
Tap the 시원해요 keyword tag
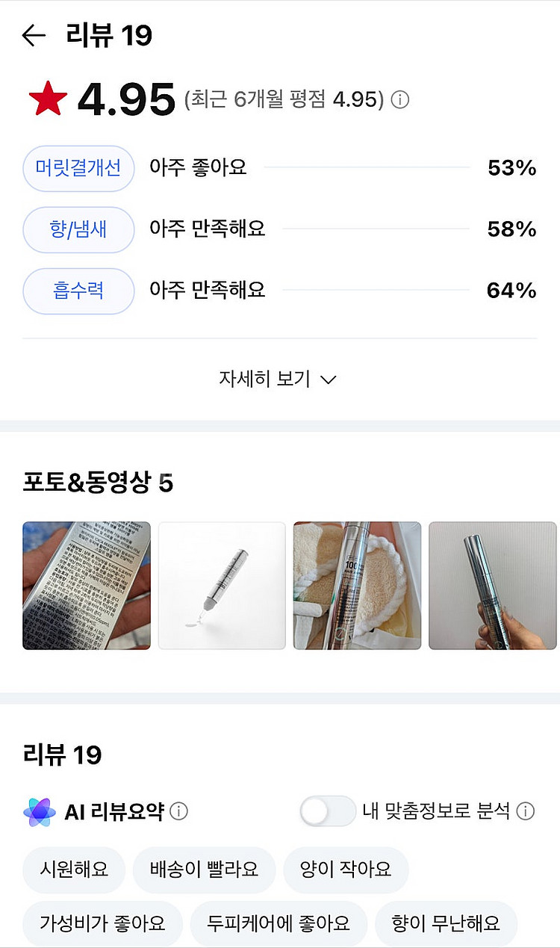pos(74,870)
